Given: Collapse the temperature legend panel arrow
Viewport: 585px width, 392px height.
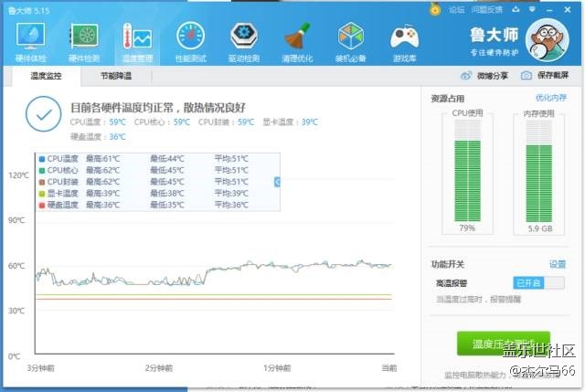Looking at the screenshot, I should 278,183.
